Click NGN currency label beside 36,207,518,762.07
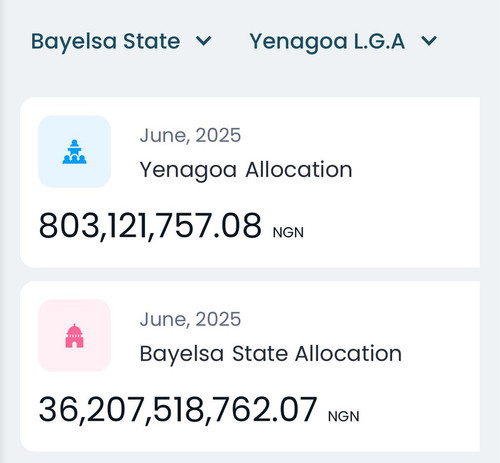 (343, 417)
